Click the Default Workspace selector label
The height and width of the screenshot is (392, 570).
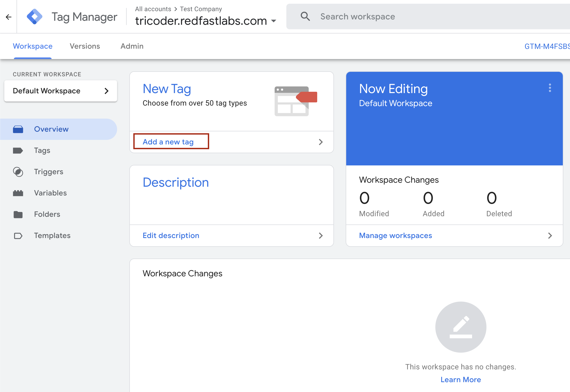coord(47,91)
